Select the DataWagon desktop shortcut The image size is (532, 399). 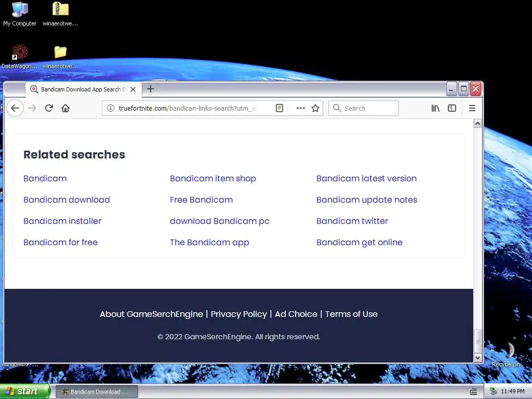point(20,57)
